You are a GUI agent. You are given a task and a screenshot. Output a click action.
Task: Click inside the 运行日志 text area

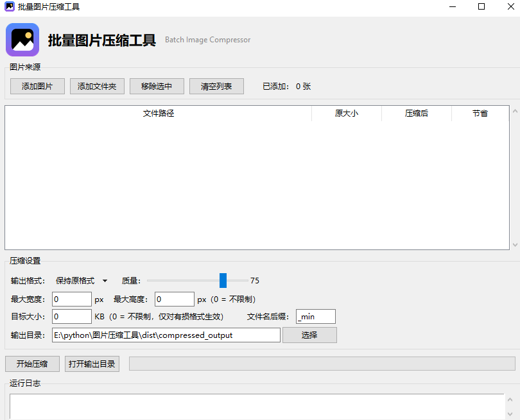pos(257,407)
